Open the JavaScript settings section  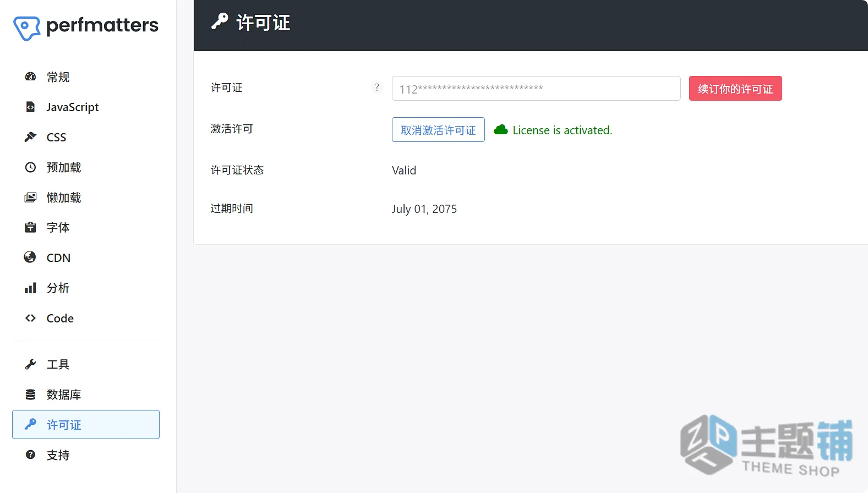tap(86, 107)
